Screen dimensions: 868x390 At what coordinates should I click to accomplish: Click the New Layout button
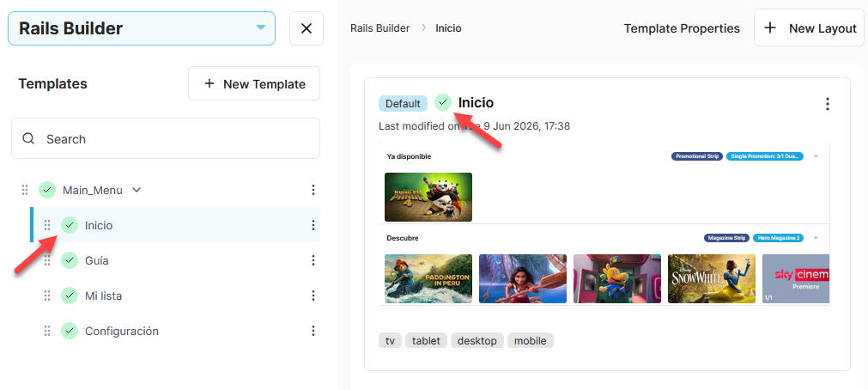coord(809,27)
